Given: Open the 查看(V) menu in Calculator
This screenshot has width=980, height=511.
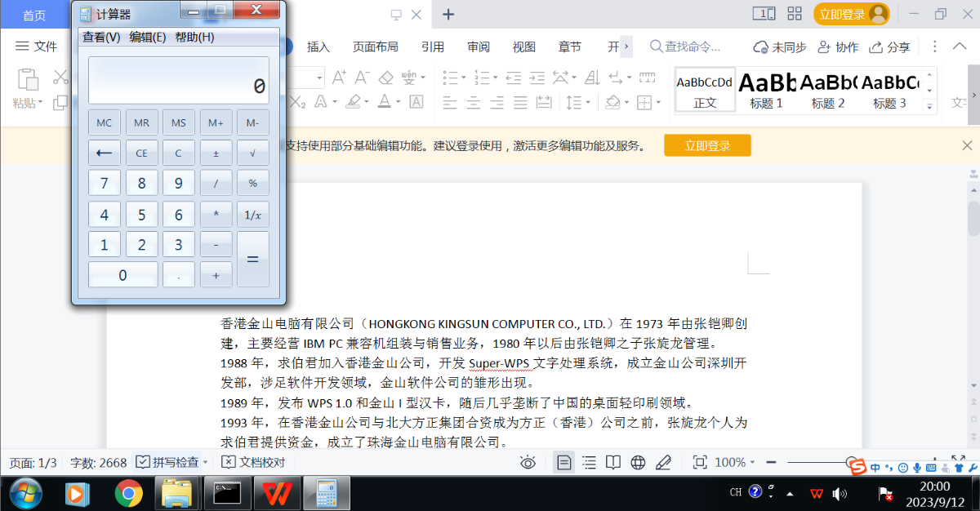Looking at the screenshot, I should click(x=101, y=37).
